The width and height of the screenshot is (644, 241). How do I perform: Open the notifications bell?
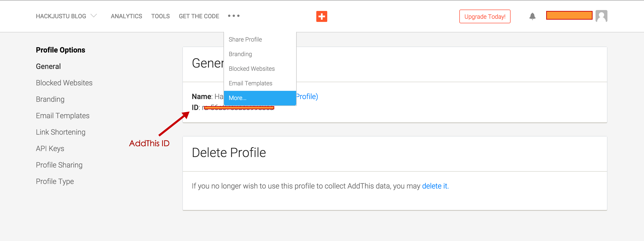click(x=532, y=16)
